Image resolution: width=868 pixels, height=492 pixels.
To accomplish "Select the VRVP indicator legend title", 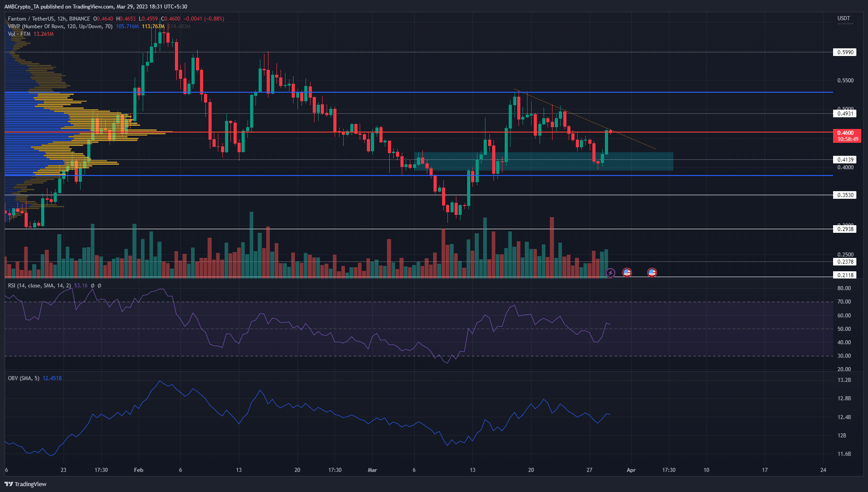I will click(x=60, y=26).
